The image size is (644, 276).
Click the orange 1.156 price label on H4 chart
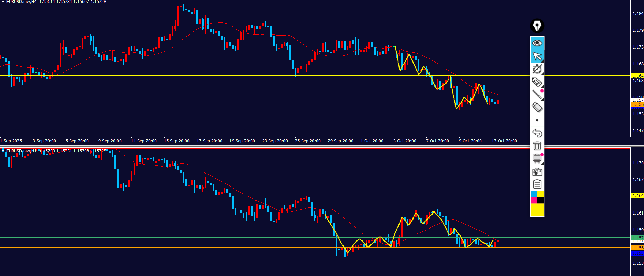click(x=637, y=104)
